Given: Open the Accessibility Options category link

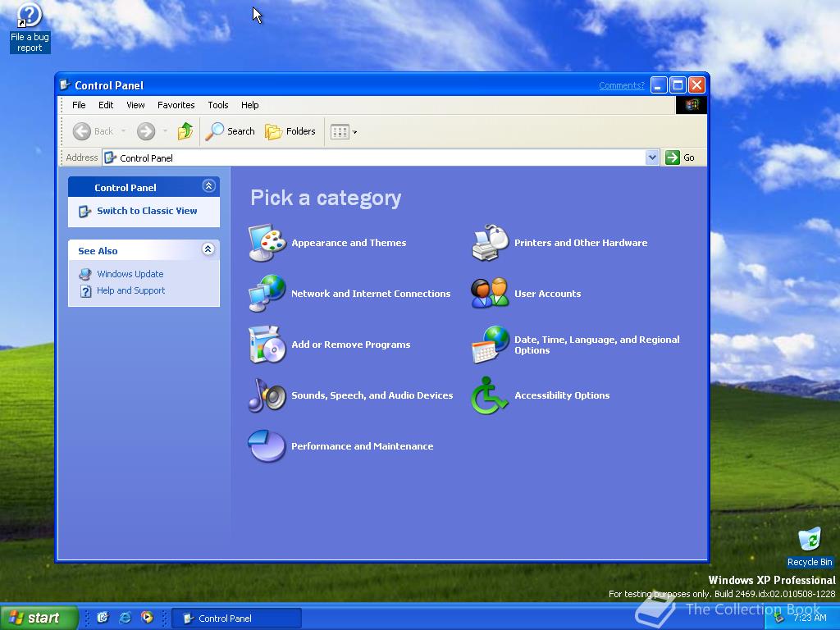Looking at the screenshot, I should [562, 395].
